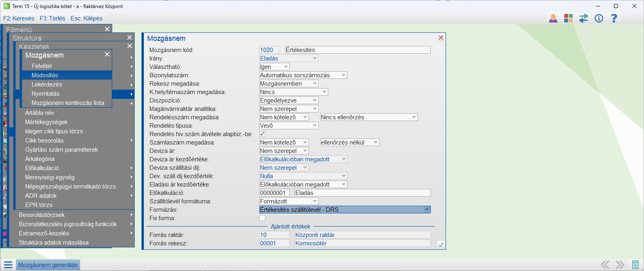Click the question mark help icon
This screenshot has width=644, height=271.
click(x=614, y=18)
